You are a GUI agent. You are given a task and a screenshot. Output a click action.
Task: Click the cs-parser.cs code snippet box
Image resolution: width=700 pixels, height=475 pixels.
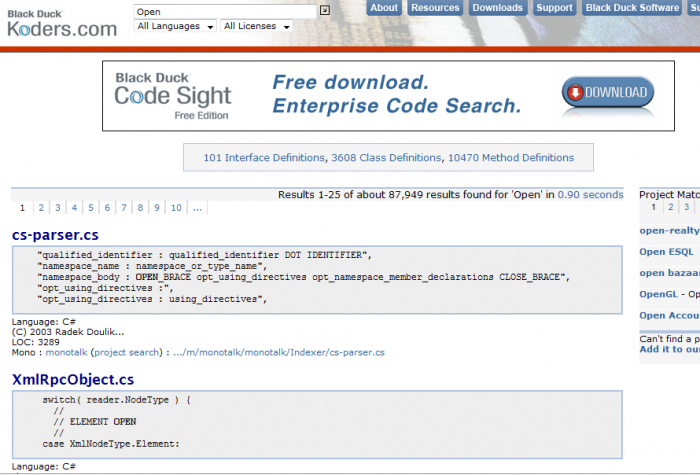317,280
